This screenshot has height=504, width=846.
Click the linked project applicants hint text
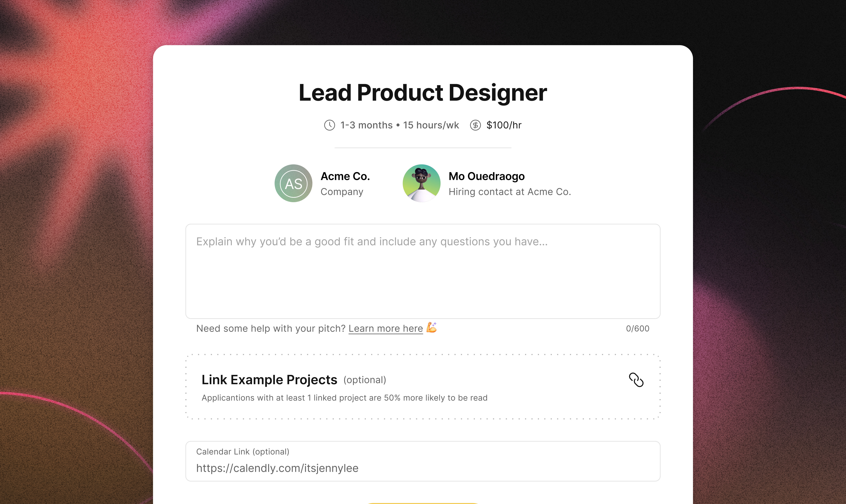coord(344,398)
